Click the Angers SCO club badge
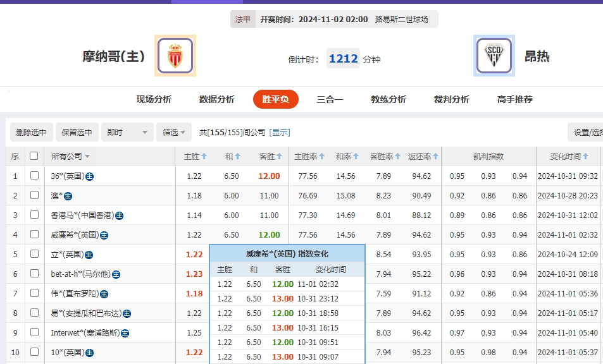The width and height of the screenshot is (603, 364). coord(494,56)
